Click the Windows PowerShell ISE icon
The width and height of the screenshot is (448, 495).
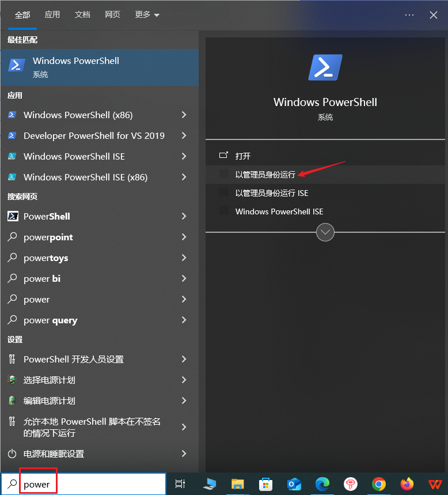pos(12,156)
